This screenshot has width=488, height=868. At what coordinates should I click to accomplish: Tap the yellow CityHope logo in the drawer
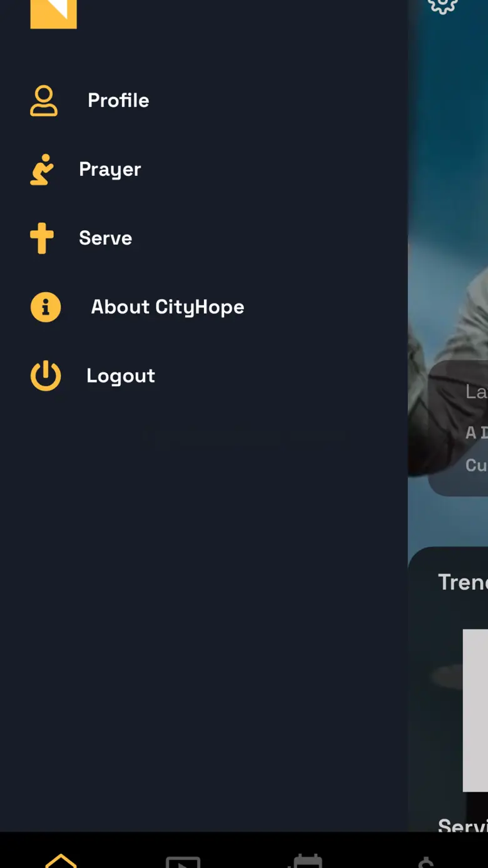(53, 14)
